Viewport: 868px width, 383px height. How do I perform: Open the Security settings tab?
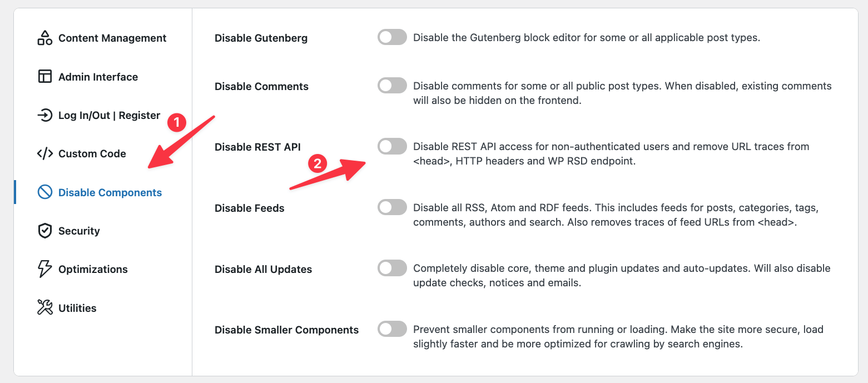click(x=79, y=231)
